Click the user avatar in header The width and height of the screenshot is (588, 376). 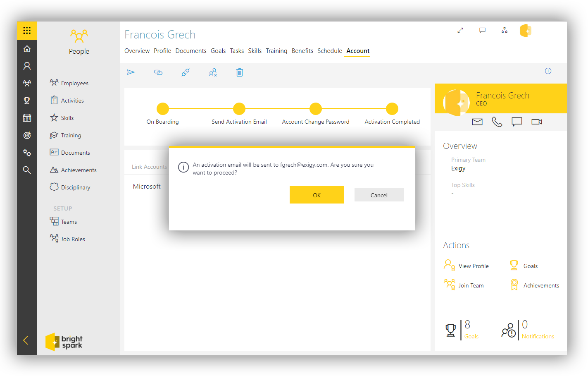pos(526,31)
